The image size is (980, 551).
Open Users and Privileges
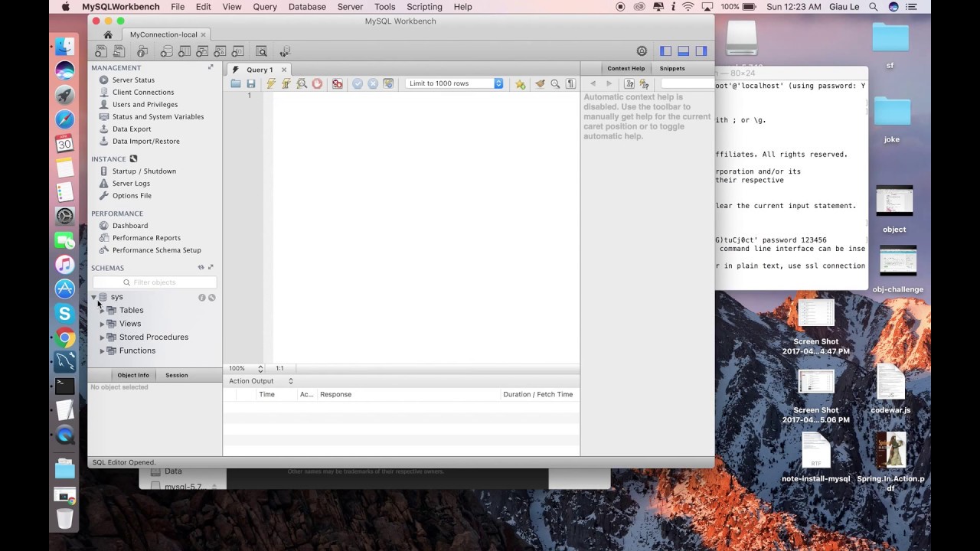(145, 104)
